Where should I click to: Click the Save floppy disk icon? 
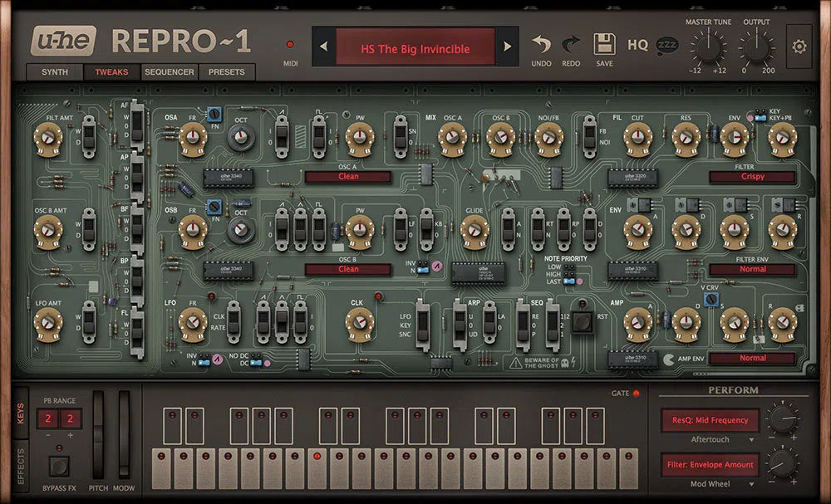click(x=604, y=44)
